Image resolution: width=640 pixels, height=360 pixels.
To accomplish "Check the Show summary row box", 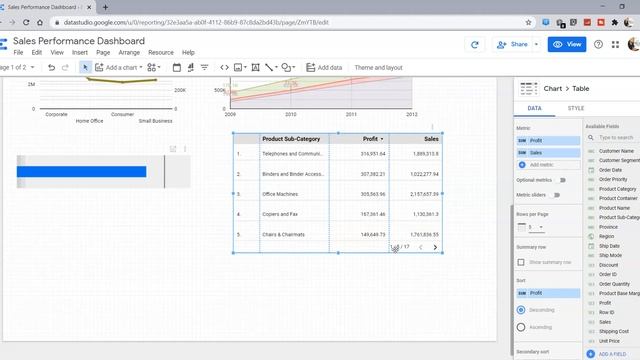I will (521, 262).
